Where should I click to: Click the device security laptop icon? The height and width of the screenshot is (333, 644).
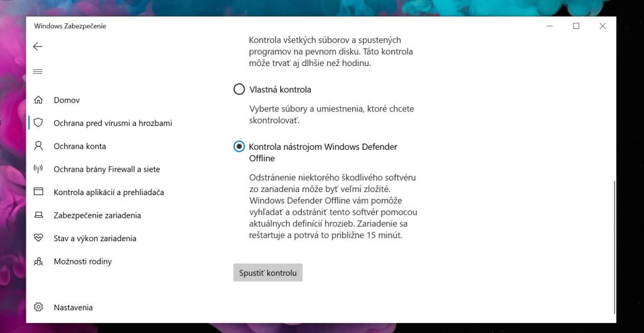tap(38, 215)
